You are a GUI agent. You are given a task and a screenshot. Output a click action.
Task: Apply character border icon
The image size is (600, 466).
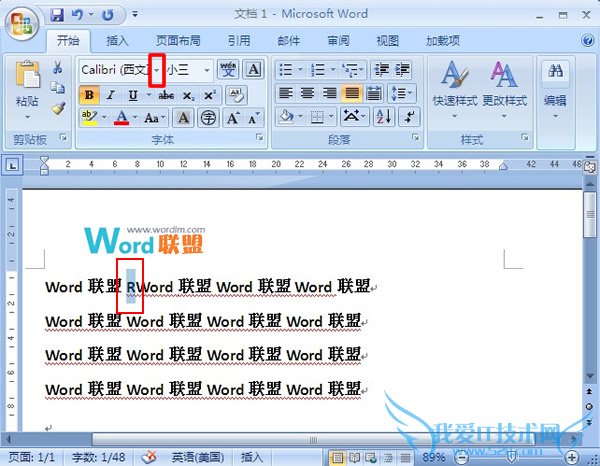tap(253, 69)
